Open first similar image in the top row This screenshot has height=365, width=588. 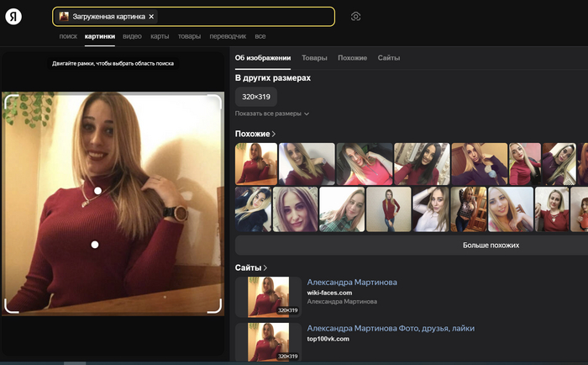pos(256,164)
